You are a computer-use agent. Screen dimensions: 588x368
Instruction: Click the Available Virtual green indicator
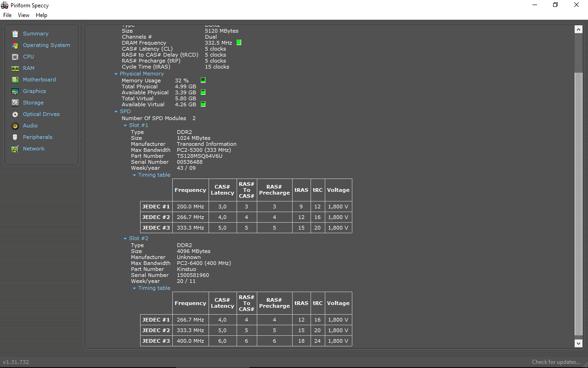pos(203,104)
